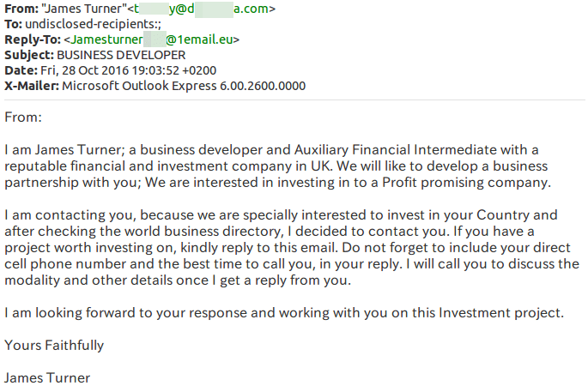The height and width of the screenshot is (392, 588).
Task: Click the "Yours Faithfully" sign-off
Action: (x=54, y=345)
